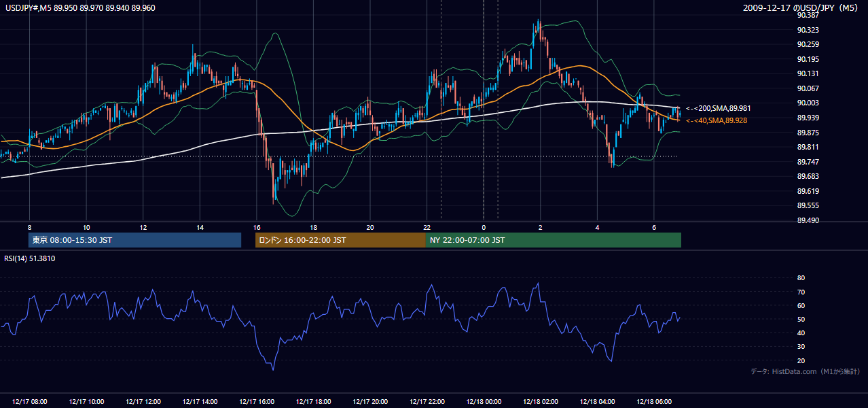Click the 12/18 00:00 bottom time label
This screenshot has width=868, height=408.
[484, 402]
